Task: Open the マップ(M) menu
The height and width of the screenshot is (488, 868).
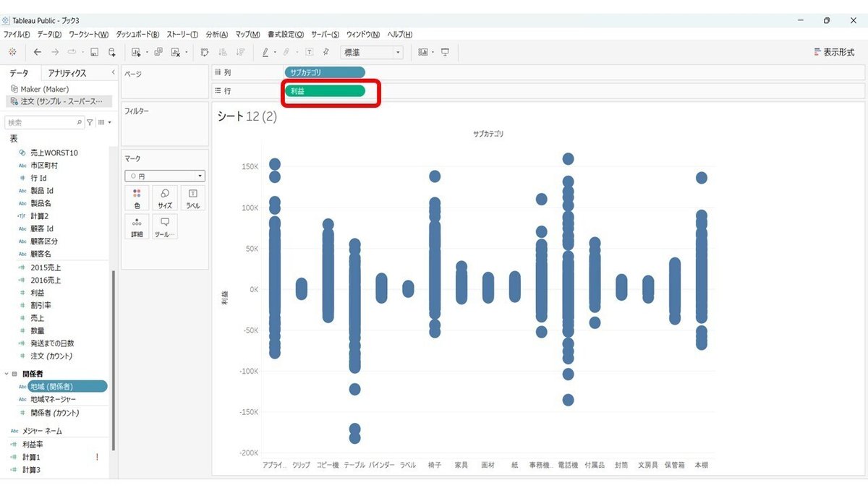Action: coord(248,35)
